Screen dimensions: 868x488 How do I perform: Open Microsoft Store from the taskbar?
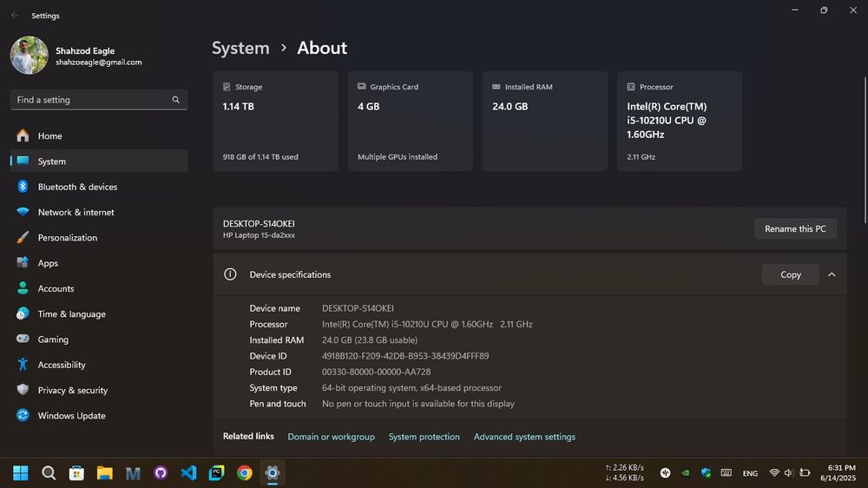(76, 473)
